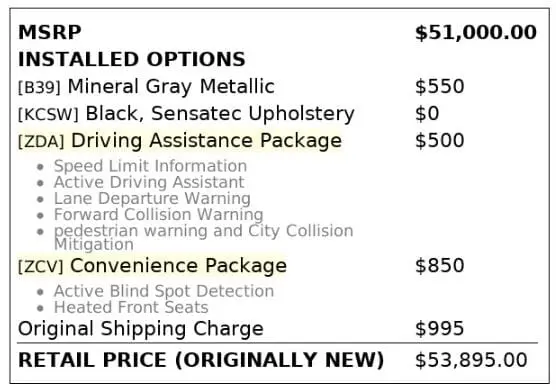The image size is (556, 390).
Task: Click the highlighted Driving Assistance Package title
Action: point(206,140)
